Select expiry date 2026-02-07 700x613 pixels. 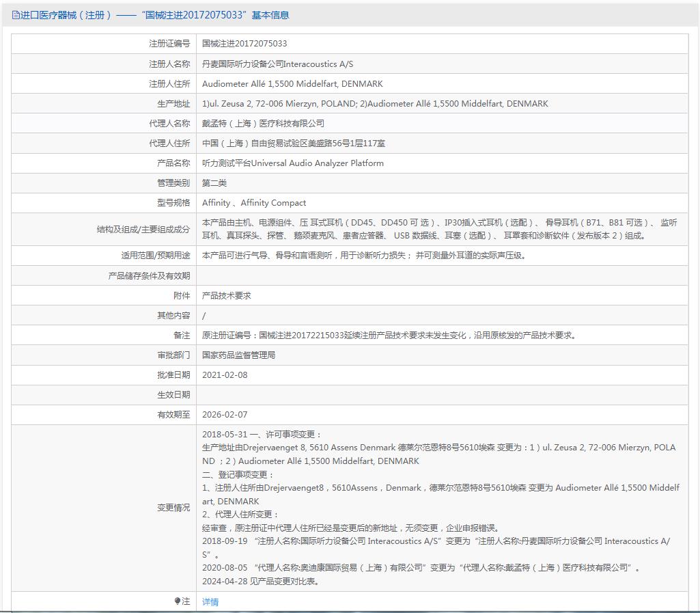click(x=225, y=415)
